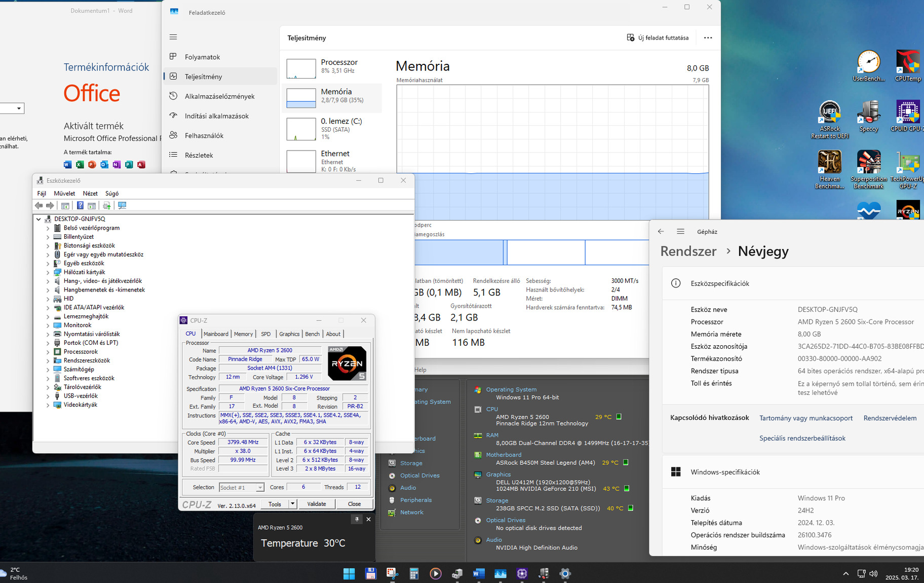The height and width of the screenshot is (583, 924).
Task: Expand Monitorok device category
Action: pos(48,325)
